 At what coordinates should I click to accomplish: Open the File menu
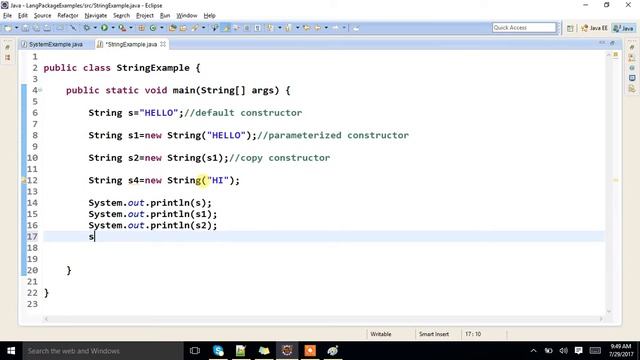click(x=7, y=16)
